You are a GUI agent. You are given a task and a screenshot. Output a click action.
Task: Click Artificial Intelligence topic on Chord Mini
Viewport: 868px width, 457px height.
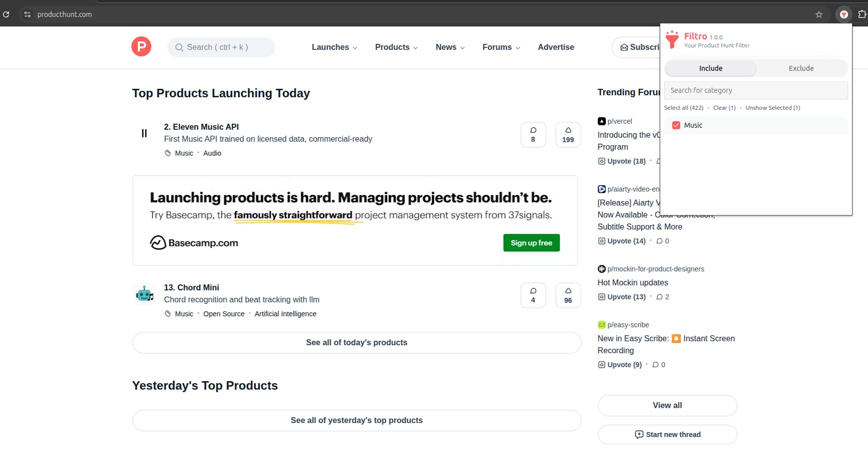pyautogui.click(x=286, y=314)
